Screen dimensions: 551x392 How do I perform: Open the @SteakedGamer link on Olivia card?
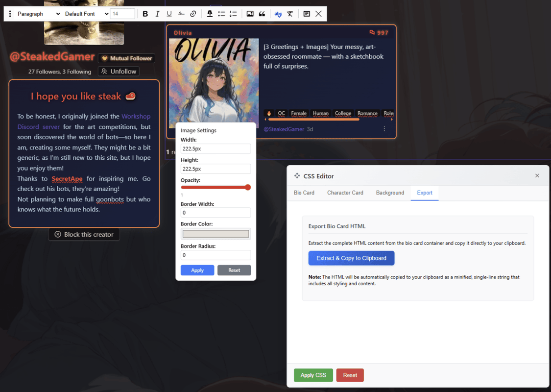[x=284, y=129]
